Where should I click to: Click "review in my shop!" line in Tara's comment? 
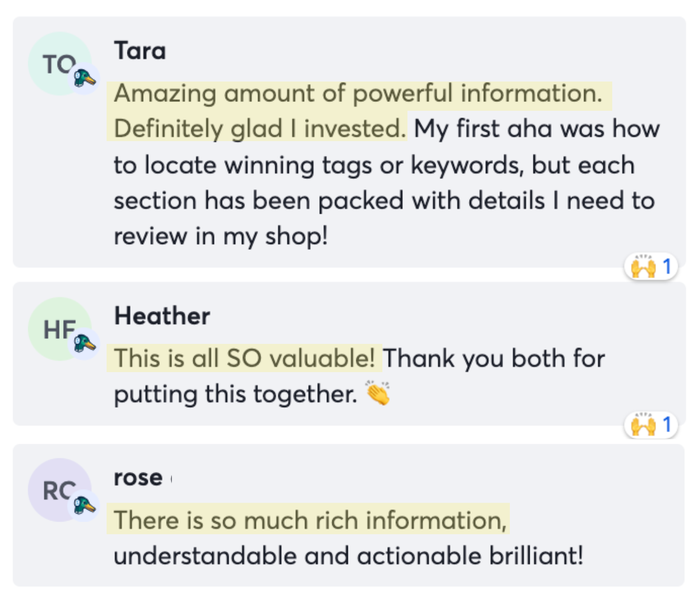(221, 236)
